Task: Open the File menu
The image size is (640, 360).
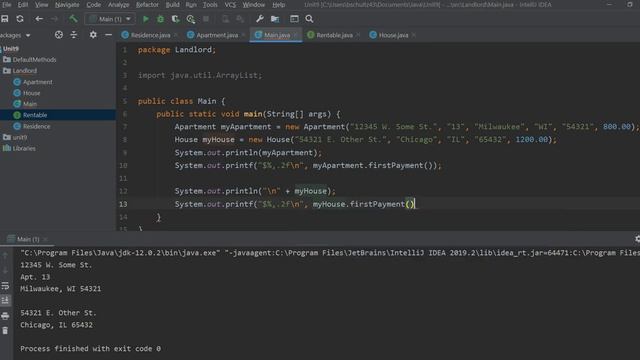Action: 7,5
